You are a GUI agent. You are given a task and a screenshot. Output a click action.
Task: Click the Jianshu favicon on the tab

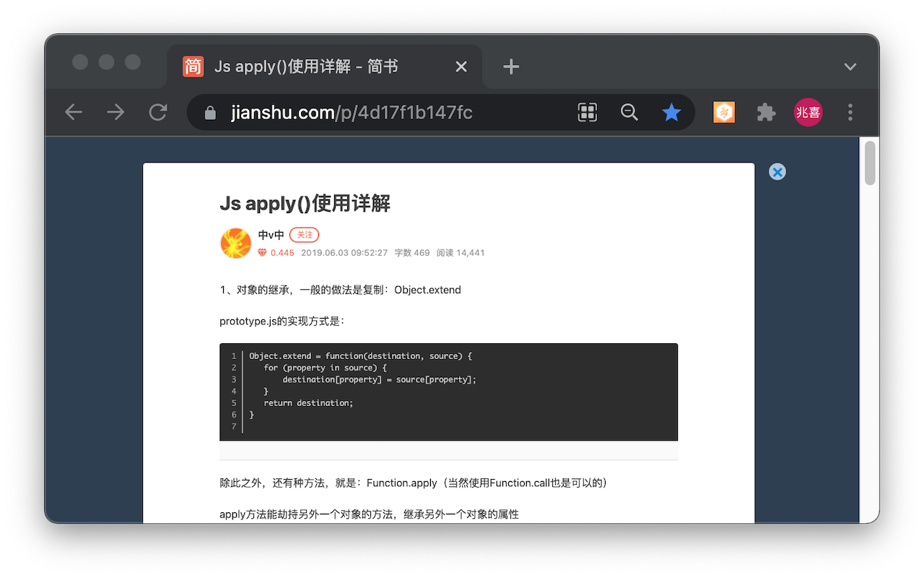(x=192, y=66)
